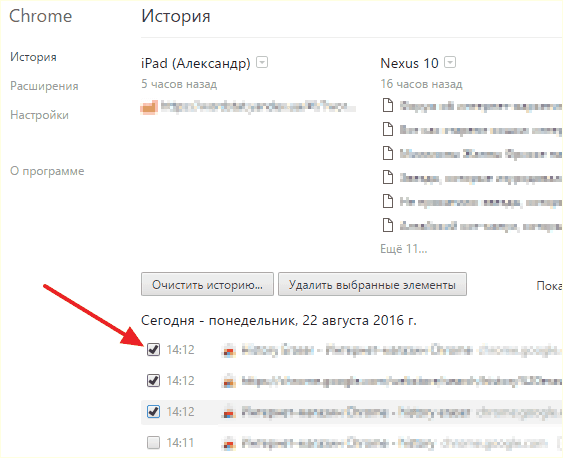Uncheck the highlighted third 14:12 entry checkbox
Screen dimensions: 563x458
tap(153, 411)
